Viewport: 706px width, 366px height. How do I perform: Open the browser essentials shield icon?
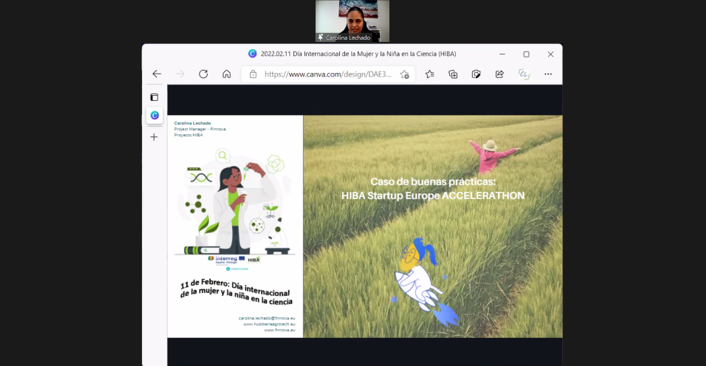click(476, 74)
